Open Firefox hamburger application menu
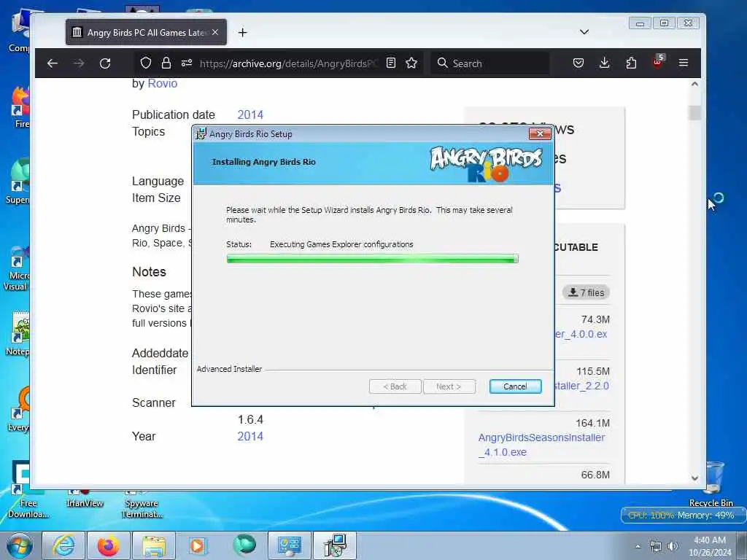This screenshot has width=747, height=560. pyautogui.click(x=683, y=63)
